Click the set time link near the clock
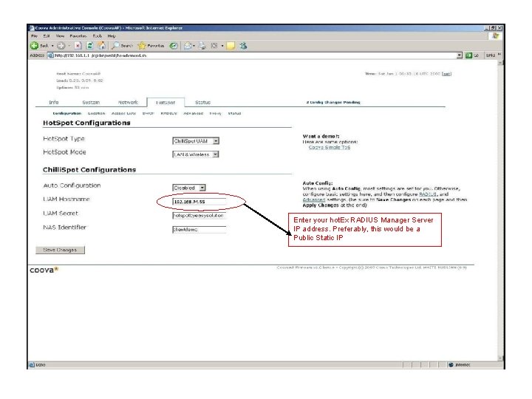532x399 pixels. coord(446,74)
